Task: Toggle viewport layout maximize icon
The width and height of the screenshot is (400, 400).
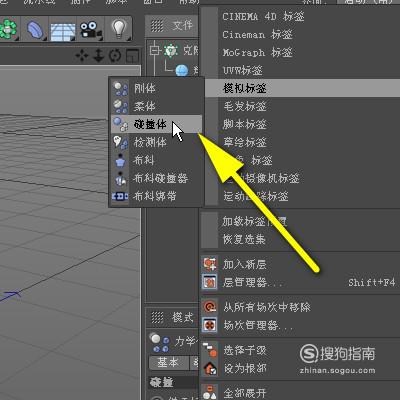Action: point(132,56)
